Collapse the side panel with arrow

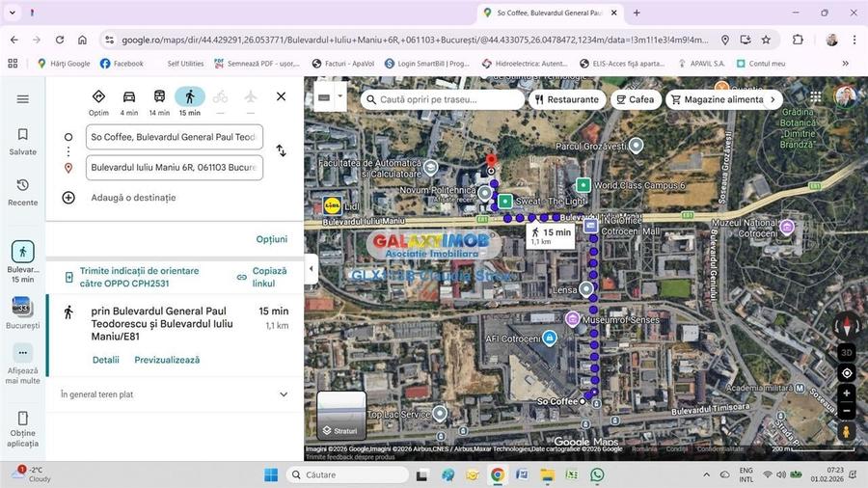point(311,269)
